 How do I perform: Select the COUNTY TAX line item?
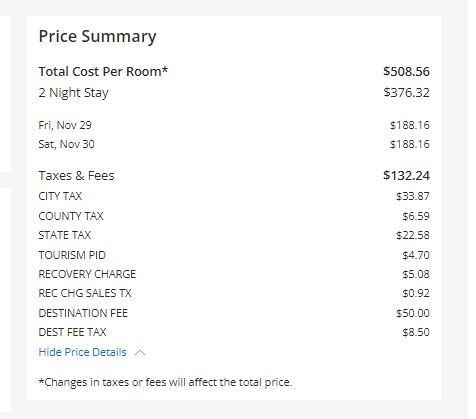tap(234, 216)
